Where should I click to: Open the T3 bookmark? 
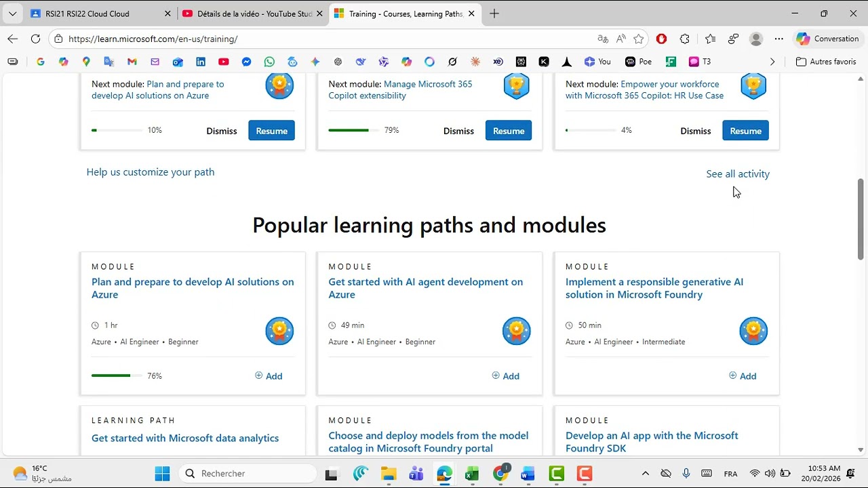click(700, 62)
